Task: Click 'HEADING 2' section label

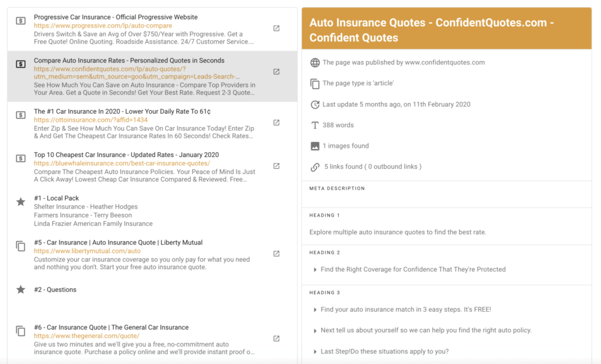Action: tap(325, 253)
